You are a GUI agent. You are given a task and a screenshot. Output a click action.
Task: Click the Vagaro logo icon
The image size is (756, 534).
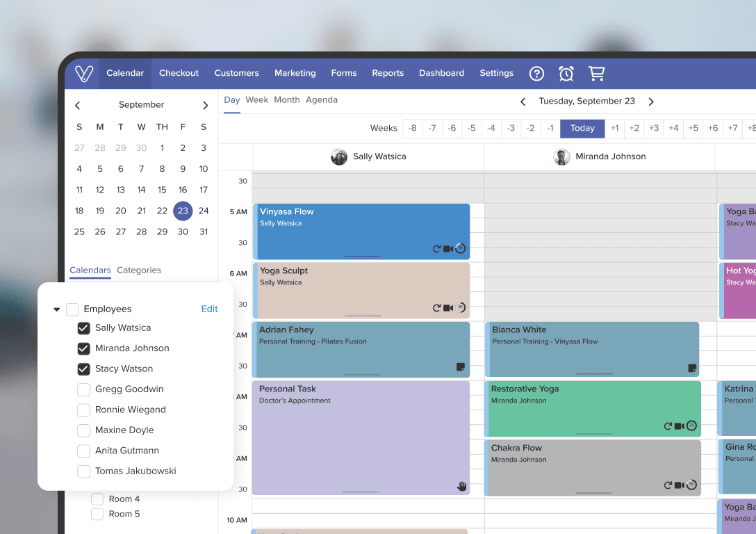pos(83,74)
